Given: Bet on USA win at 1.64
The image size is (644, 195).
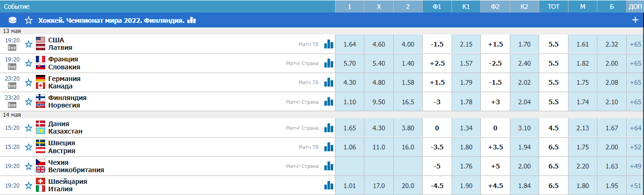Looking at the screenshot, I should [349, 44].
